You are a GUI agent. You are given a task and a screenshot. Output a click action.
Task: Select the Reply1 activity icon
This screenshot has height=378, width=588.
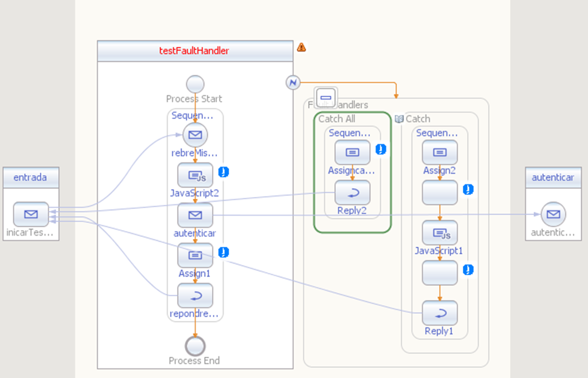[439, 313]
